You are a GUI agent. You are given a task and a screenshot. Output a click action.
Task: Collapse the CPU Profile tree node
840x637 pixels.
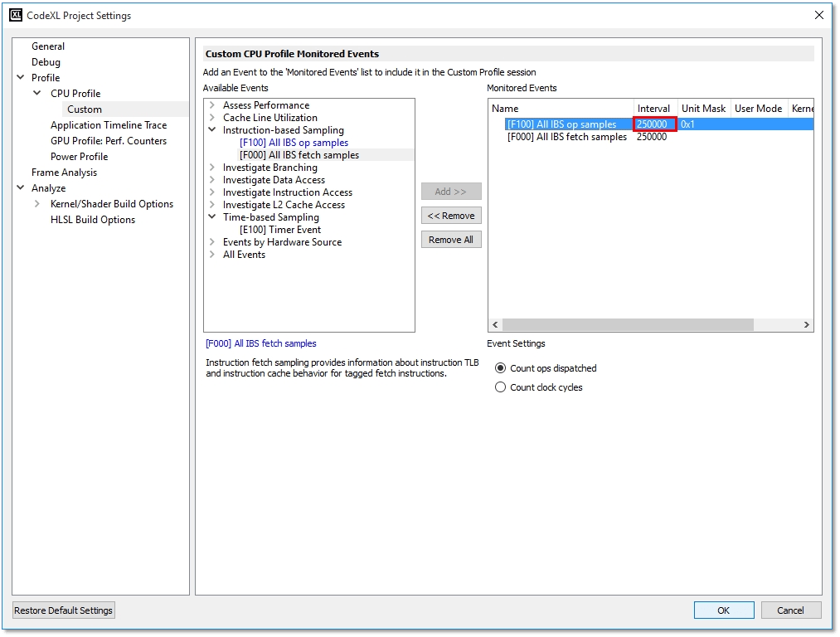[37, 93]
